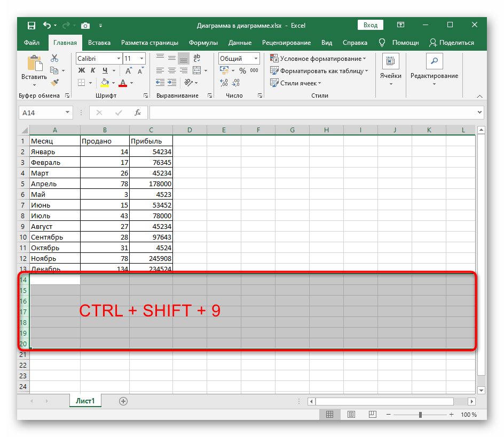Click the percent style icon

click(242, 70)
